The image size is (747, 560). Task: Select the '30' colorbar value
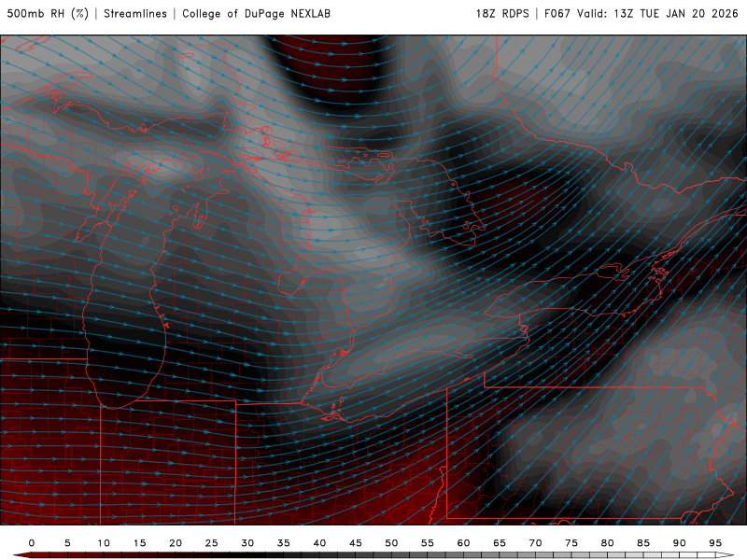coord(247,543)
